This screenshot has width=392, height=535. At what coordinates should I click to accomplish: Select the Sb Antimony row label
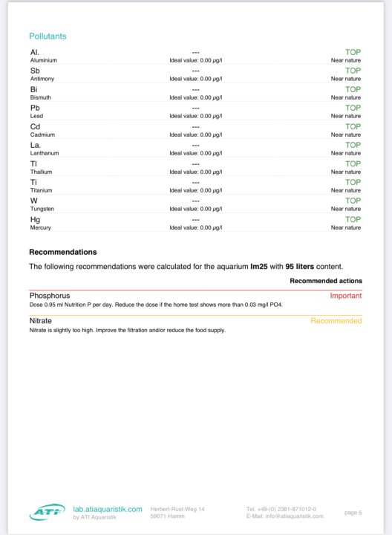point(42,74)
